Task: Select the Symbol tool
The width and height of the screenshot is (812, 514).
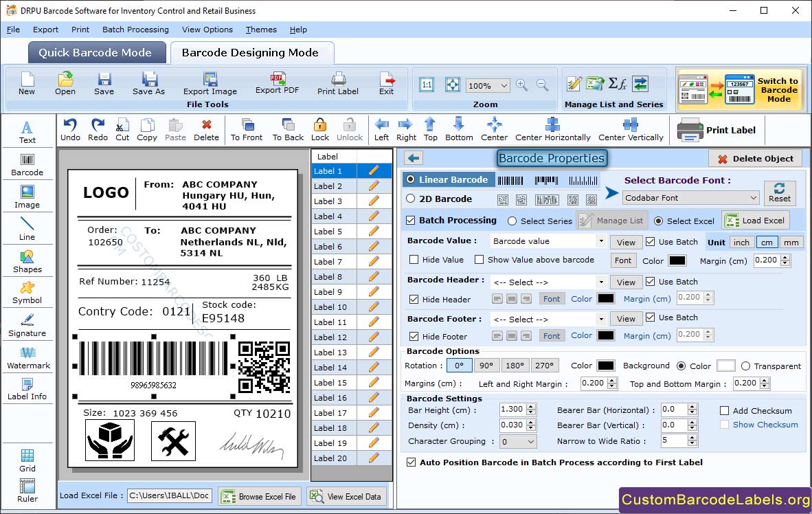Action: (x=27, y=293)
